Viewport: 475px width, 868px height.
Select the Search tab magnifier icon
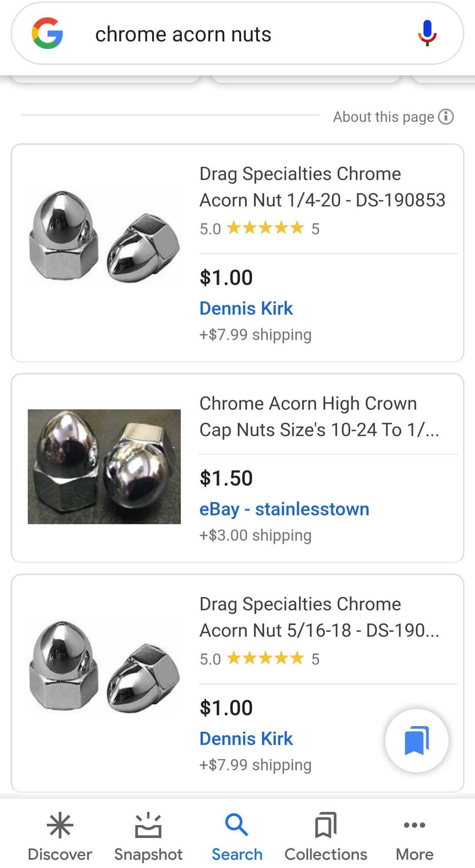point(237,825)
